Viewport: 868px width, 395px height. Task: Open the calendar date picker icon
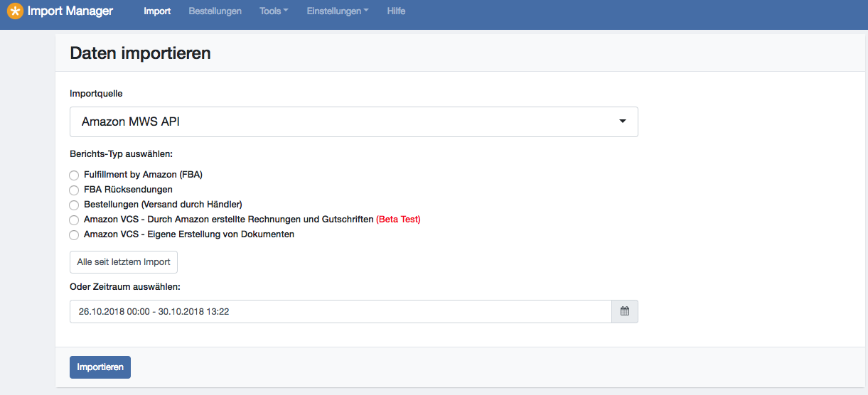point(625,311)
